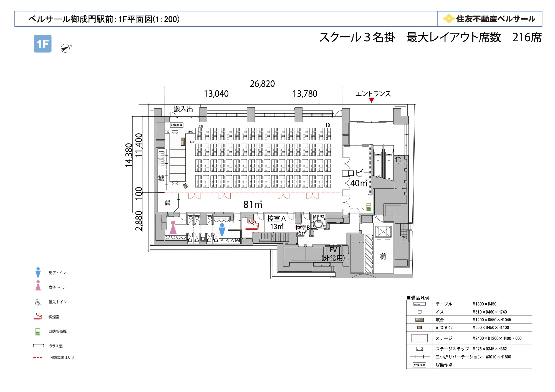This screenshot has height=392, width=555.
Task: Click the ステージ size W2400×D1200×H400・600
Action: 497,338
